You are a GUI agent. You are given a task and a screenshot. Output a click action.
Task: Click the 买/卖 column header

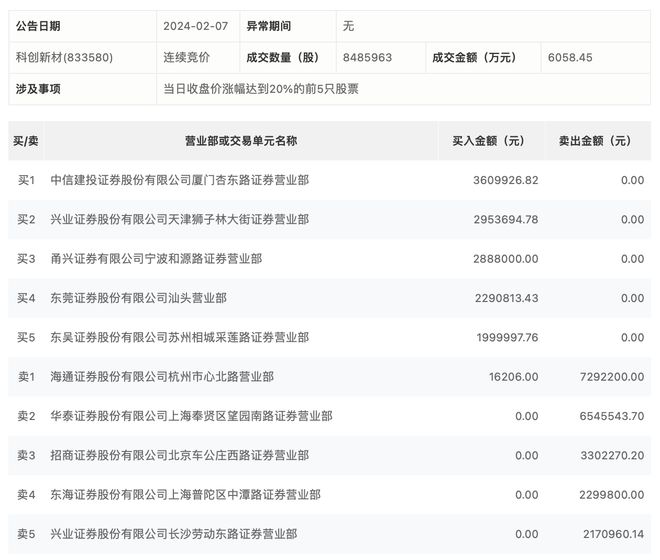pyautogui.click(x=26, y=141)
